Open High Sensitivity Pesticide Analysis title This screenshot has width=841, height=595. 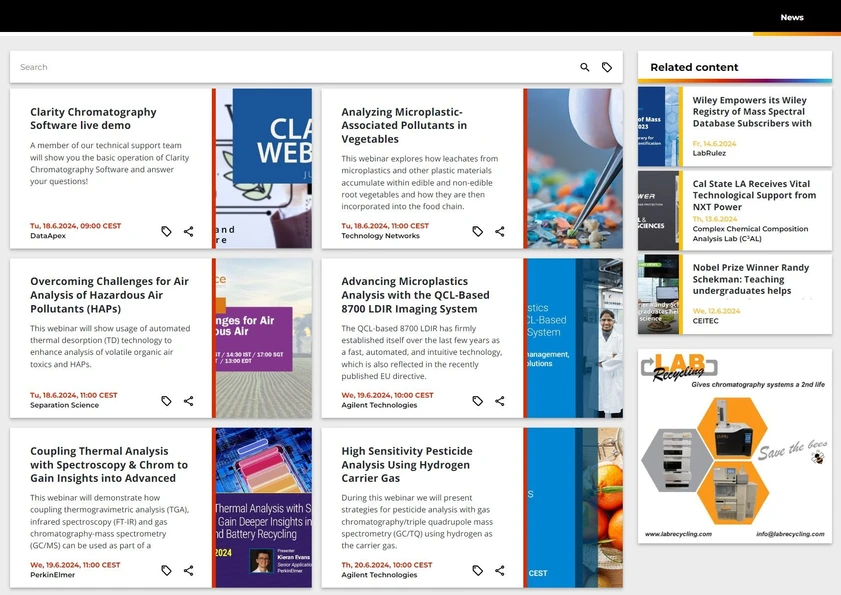coord(407,465)
